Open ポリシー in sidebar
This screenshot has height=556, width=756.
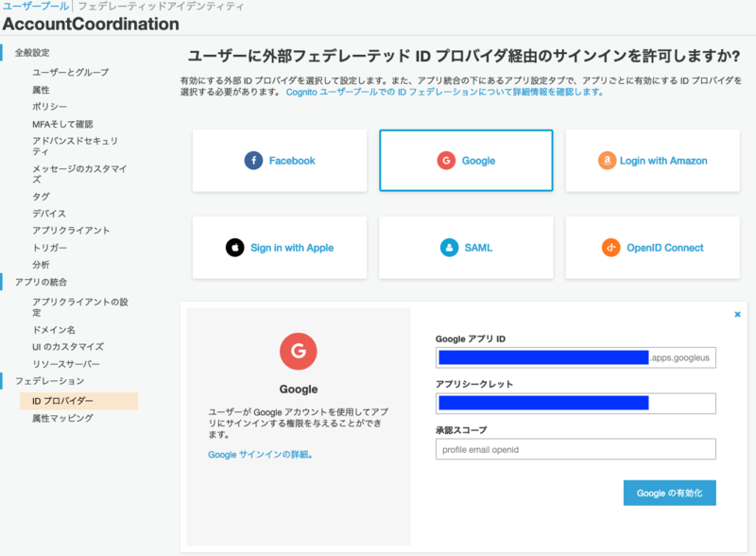coord(50,107)
